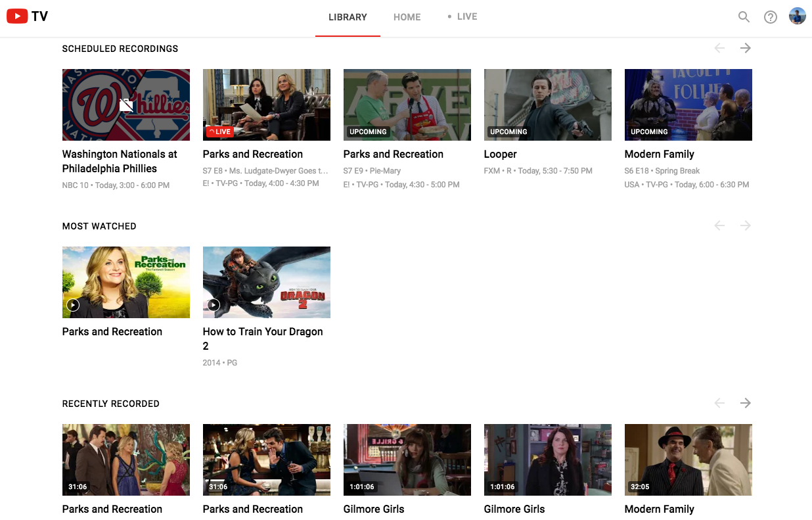Click next arrow in Scheduled Recordings
The image size is (812, 520).
tap(745, 48)
